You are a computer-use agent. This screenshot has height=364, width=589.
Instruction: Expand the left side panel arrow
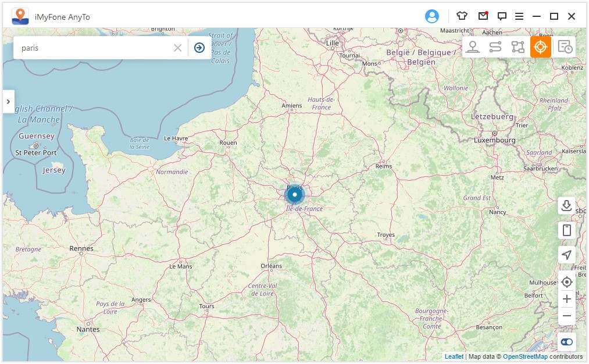(8, 101)
